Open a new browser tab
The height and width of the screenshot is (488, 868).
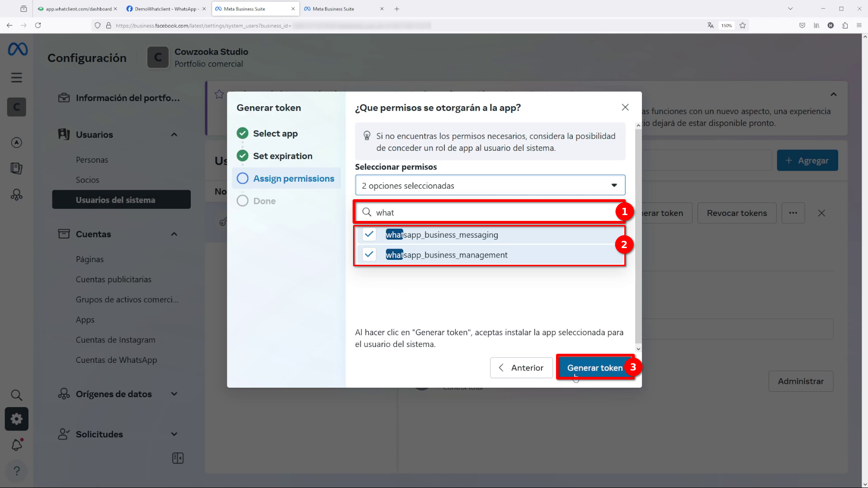[x=396, y=9]
